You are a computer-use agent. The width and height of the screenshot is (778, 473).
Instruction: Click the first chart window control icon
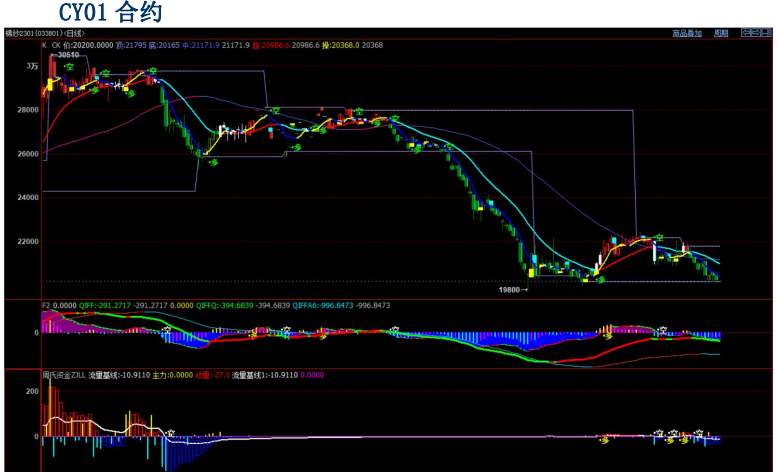[746, 33]
